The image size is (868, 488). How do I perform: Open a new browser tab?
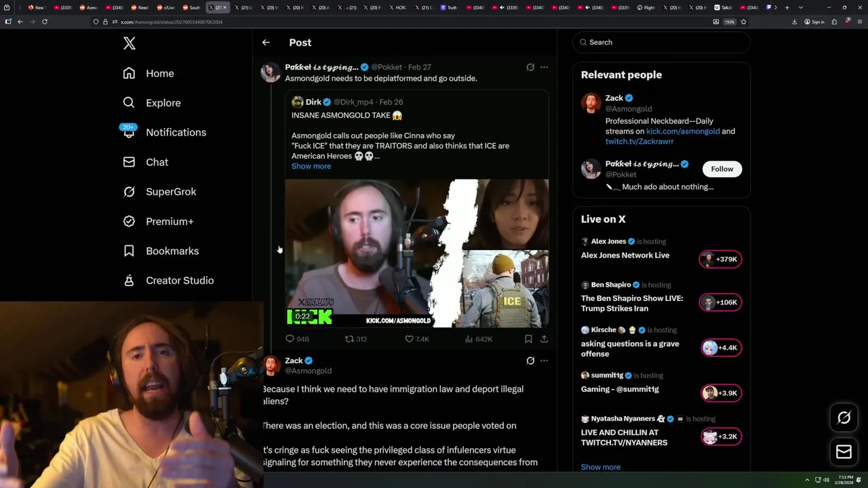787,7
